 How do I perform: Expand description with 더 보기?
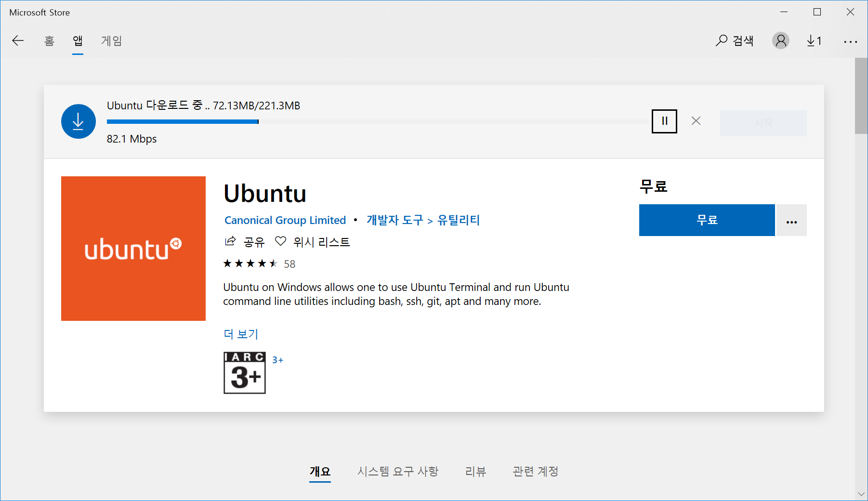click(241, 334)
